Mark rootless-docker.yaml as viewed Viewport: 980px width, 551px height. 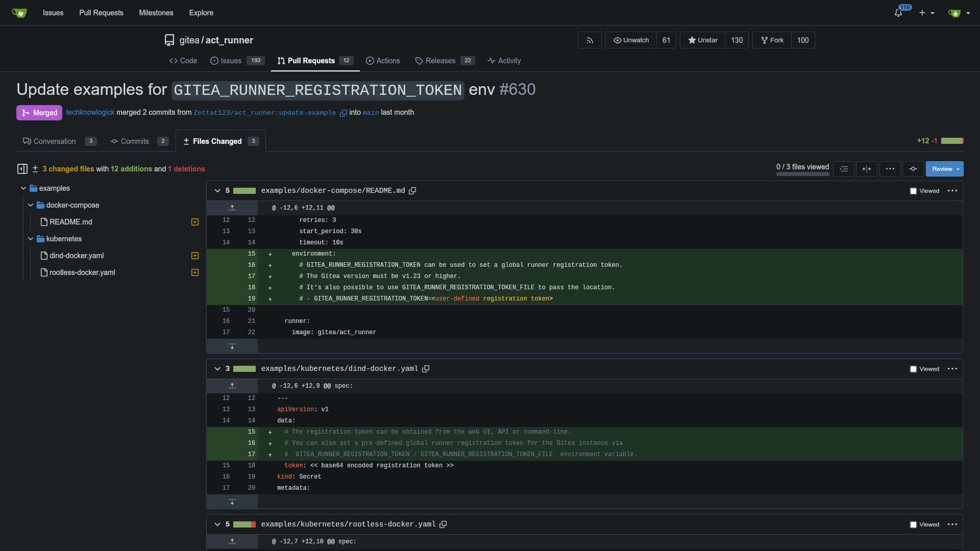pos(913,524)
